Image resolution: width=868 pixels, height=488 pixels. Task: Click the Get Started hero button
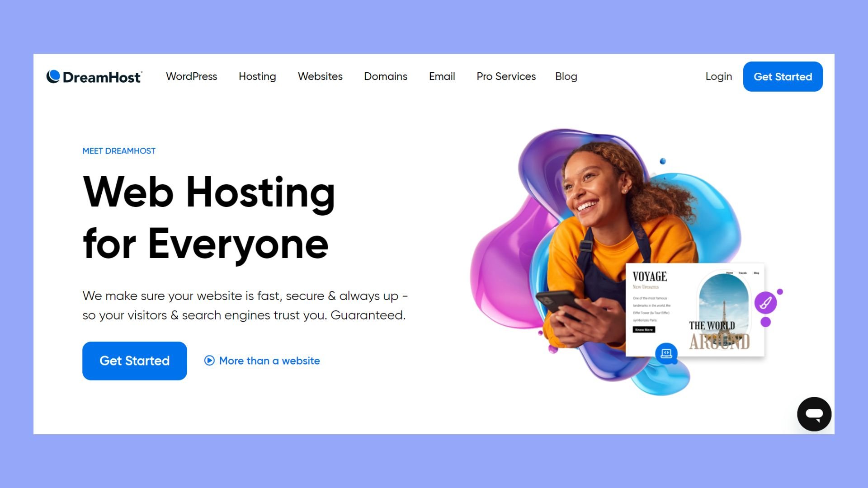click(135, 361)
